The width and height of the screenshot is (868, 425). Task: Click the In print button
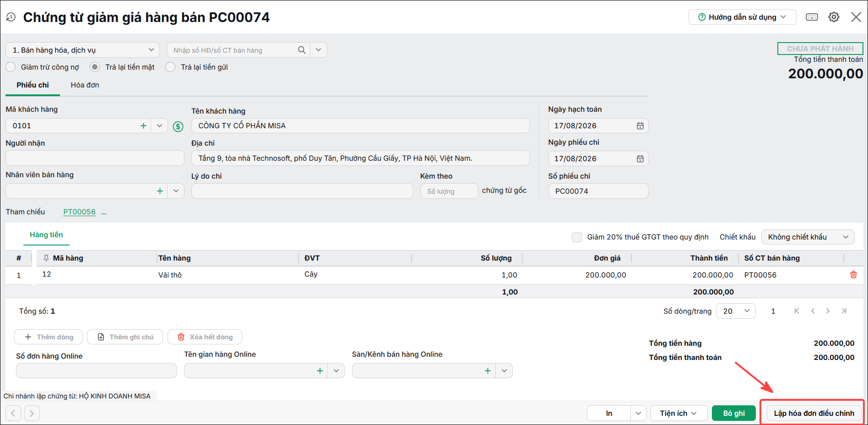point(609,413)
